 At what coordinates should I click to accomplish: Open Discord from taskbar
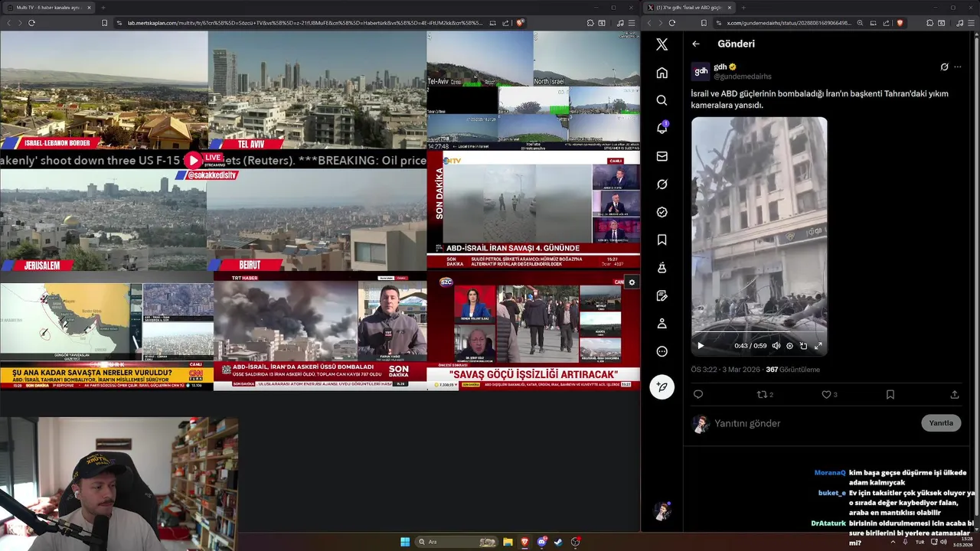pyautogui.click(x=542, y=542)
